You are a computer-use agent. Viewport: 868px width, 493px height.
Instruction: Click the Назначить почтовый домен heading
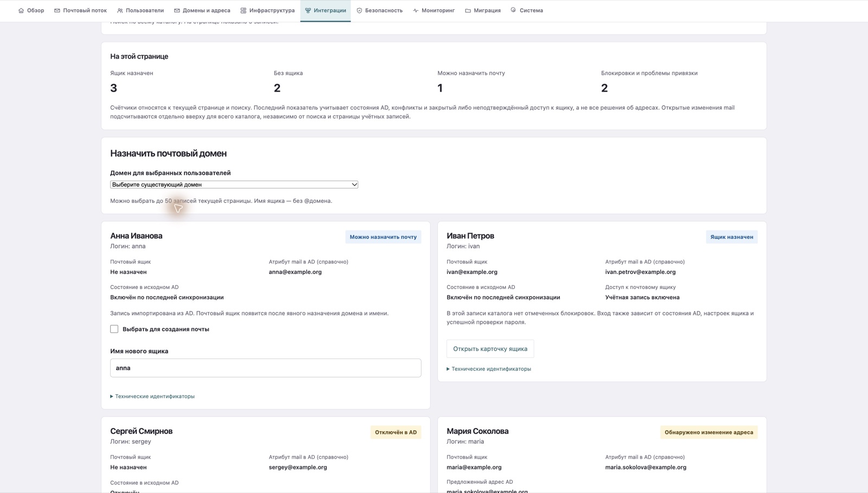(168, 153)
